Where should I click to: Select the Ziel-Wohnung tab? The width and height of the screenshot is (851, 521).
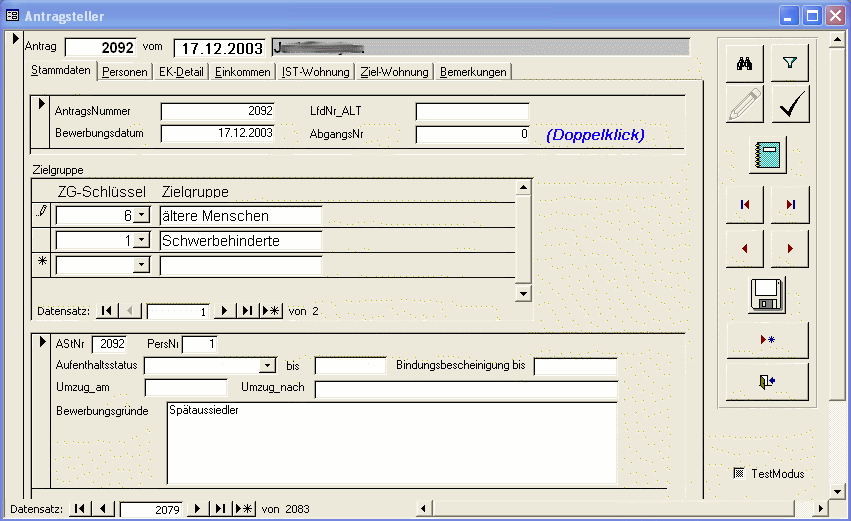[x=394, y=72]
